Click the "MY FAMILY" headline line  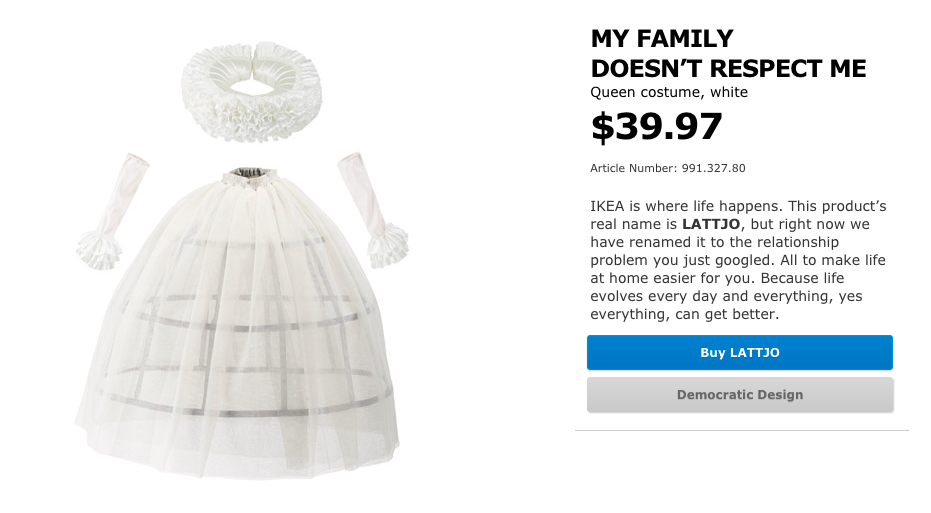point(662,39)
